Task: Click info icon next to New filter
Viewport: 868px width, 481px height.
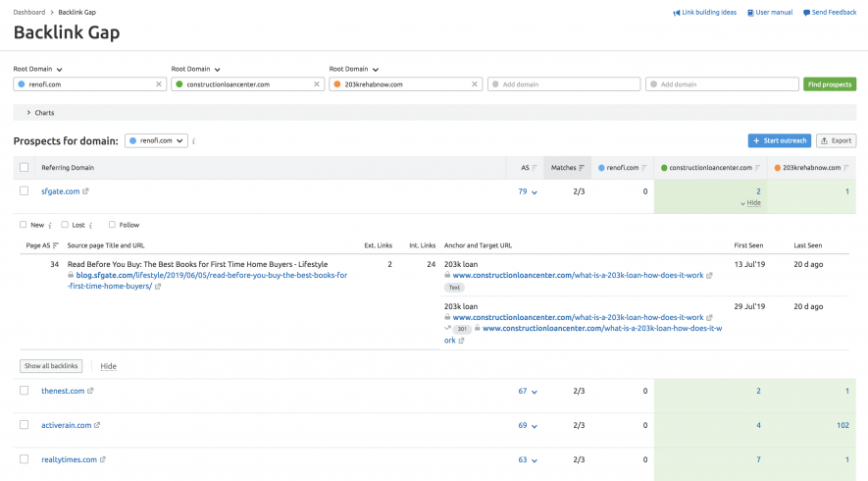Action: click(50, 226)
